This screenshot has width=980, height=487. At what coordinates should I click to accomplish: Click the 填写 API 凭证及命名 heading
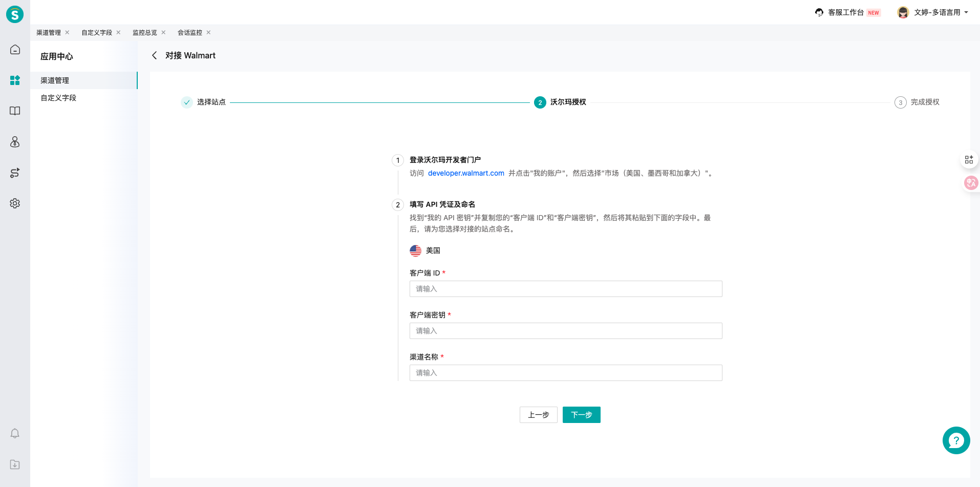(442, 204)
